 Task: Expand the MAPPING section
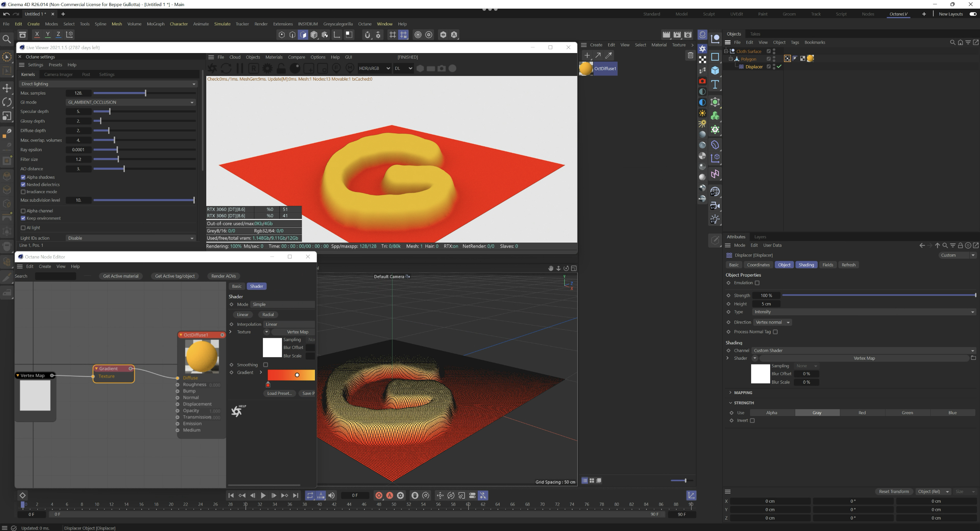pos(743,393)
